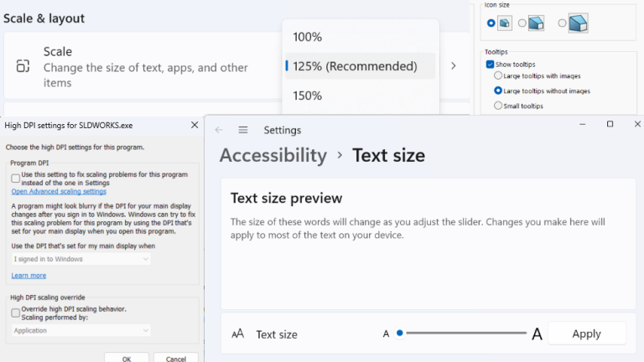Viewport: 644px width, 362px height.
Task: Enable Program DPI scaling fix checkbox
Action: pyautogui.click(x=15, y=178)
